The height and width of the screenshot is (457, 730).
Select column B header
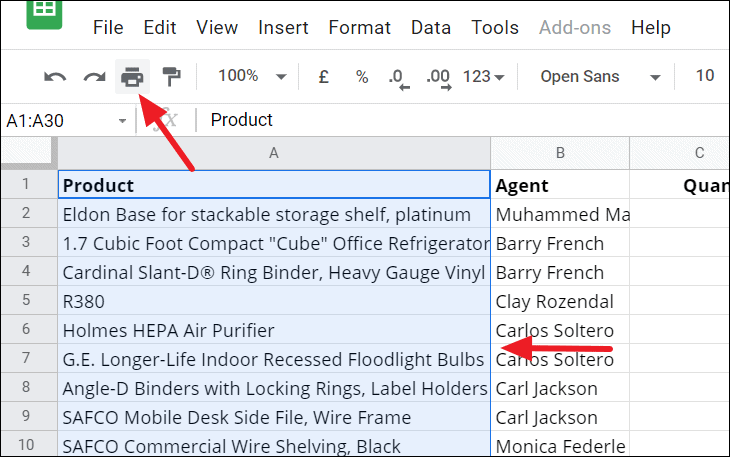click(560, 153)
